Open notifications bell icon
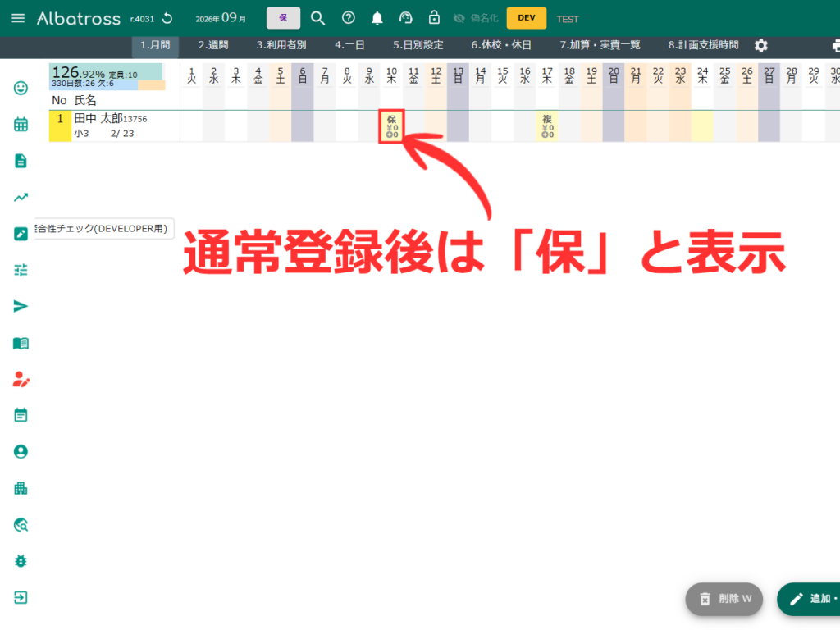The image size is (840, 630). tap(377, 18)
